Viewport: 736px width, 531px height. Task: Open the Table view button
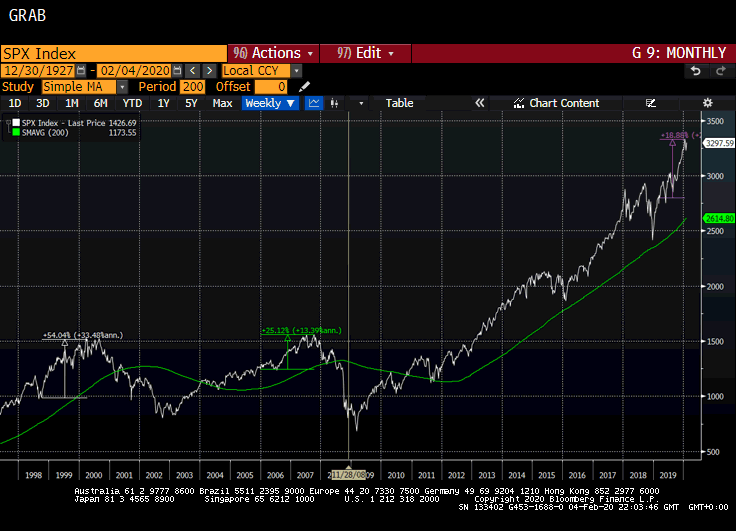399,103
